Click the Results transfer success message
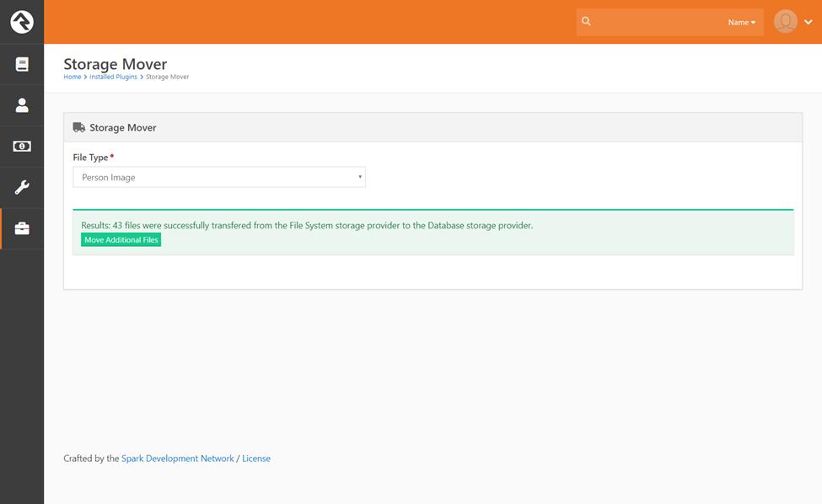The height and width of the screenshot is (504, 822). tap(307, 225)
